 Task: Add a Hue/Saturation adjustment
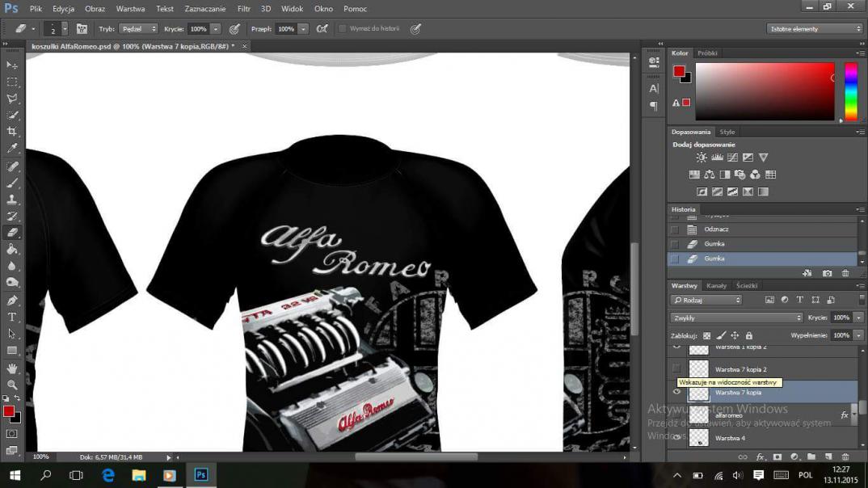coord(694,175)
